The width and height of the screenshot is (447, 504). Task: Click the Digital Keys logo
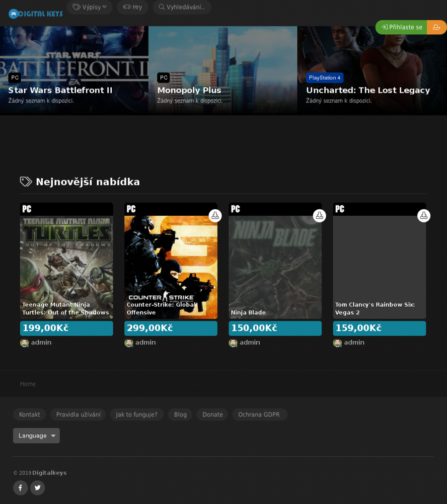[36, 14]
